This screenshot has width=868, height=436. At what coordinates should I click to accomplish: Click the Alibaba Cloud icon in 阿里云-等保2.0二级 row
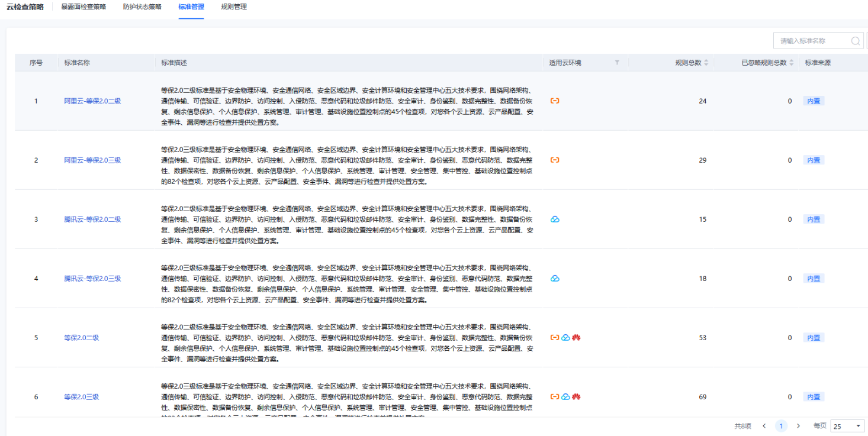(x=555, y=101)
